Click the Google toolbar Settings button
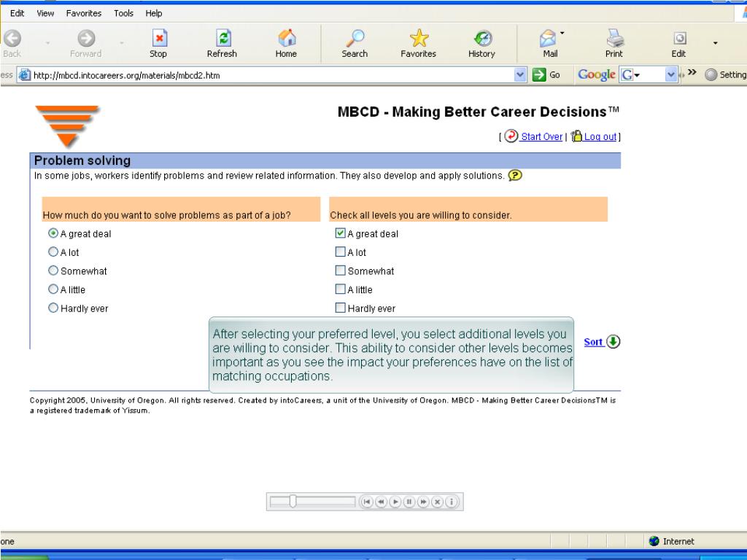Viewport: 747px width, 560px height. [726, 75]
